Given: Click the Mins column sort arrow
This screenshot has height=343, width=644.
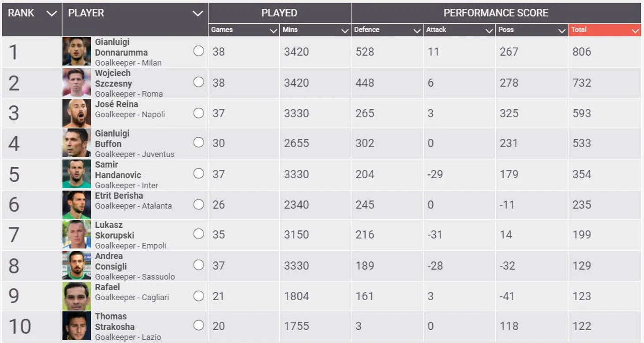Looking at the screenshot, I should point(345,30).
